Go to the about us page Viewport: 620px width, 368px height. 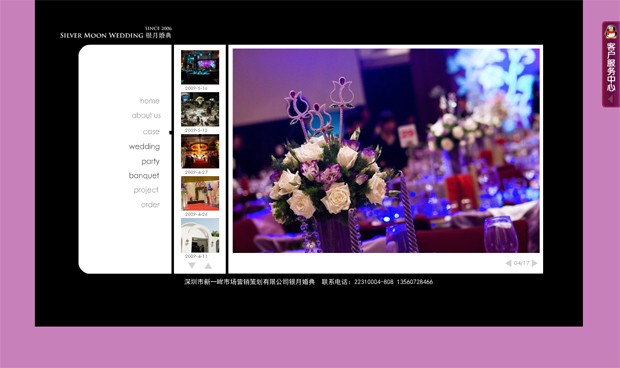146,115
